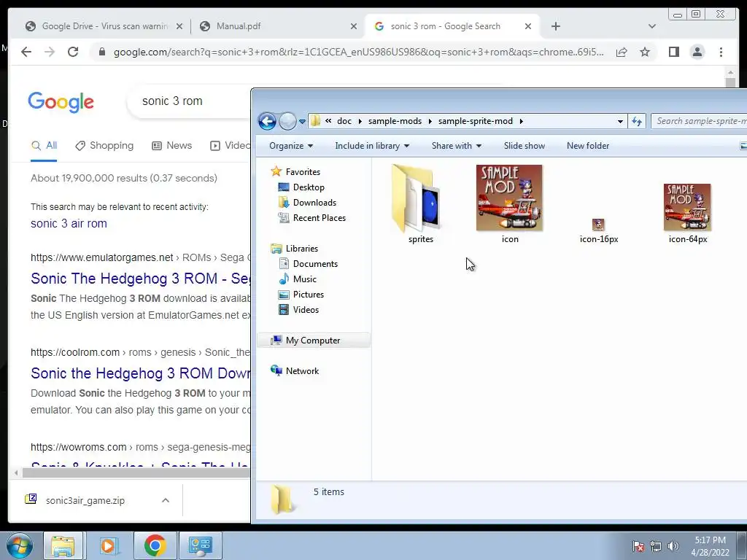This screenshot has width=747, height=560.
Task: Start the Slide show
Action: click(x=524, y=146)
